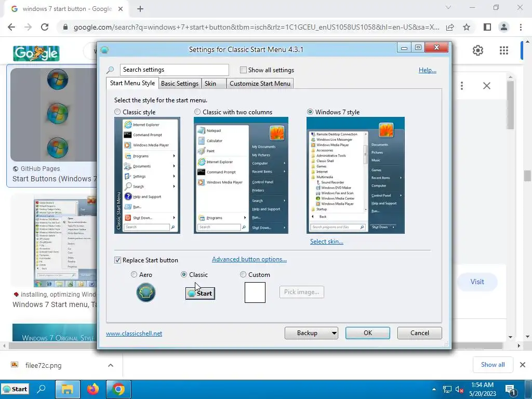532x399 pixels.
Task: Click the empty Custom button image box
Action: 255,292
